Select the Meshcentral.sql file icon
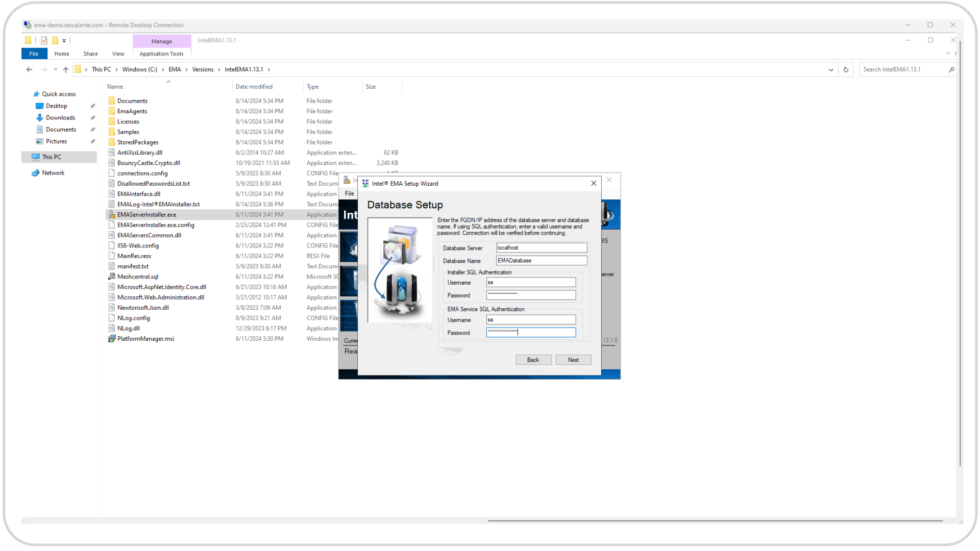980x551 pixels. click(112, 277)
